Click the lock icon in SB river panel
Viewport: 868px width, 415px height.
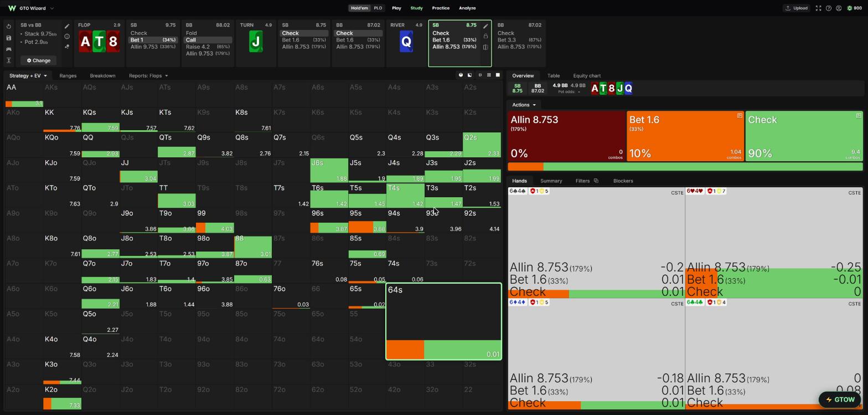tap(485, 37)
